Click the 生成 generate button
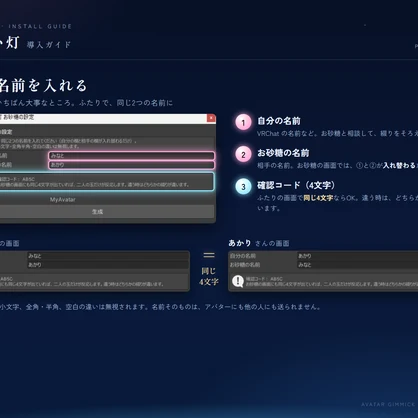This screenshot has width=418, height=418. tap(107, 212)
